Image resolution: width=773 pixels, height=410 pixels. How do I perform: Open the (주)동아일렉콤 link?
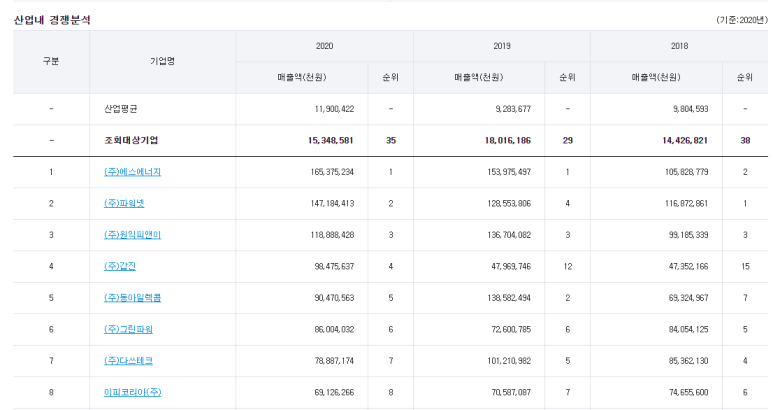tap(132, 298)
